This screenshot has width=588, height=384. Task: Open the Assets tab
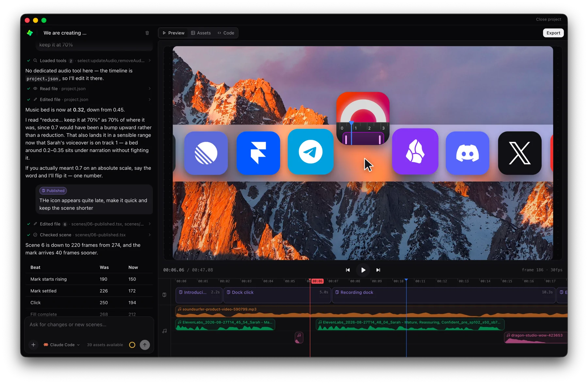click(x=201, y=33)
